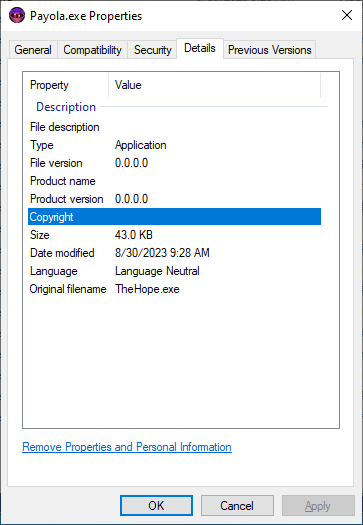Click the Payola.exe icon in title bar
This screenshot has height=525, width=363.
click(x=17, y=16)
